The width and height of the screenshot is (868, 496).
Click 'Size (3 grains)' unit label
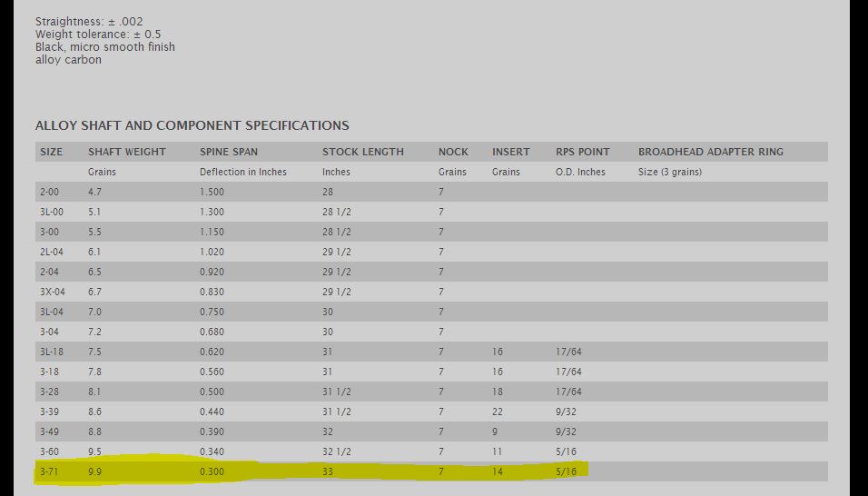pyautogui.click(x=670, y=173)
